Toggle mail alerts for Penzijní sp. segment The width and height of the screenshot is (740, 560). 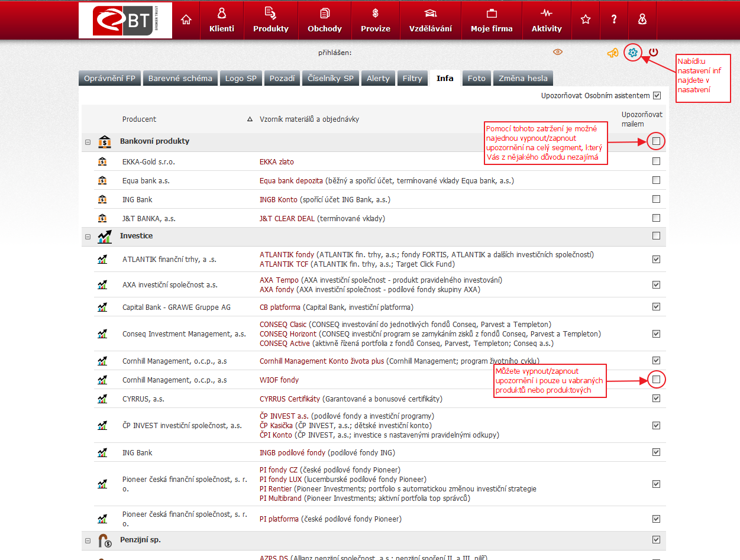656,540
